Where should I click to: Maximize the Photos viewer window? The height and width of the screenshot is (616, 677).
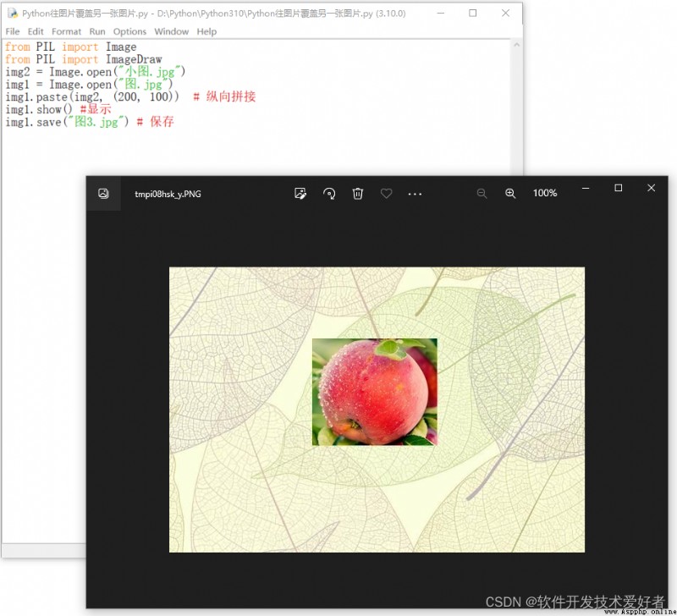[x=619, y=188]
